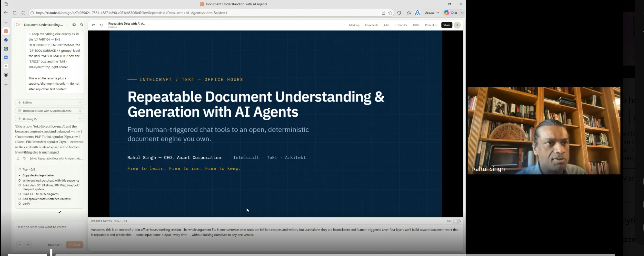
Task: Expand the Running JS step row
Action: click(x=49, y=119)
